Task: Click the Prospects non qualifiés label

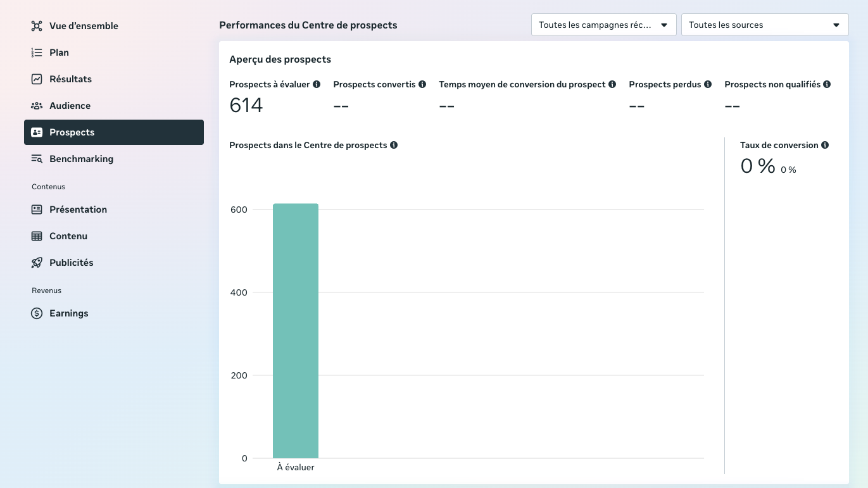Action: click(x=772, y=84)
